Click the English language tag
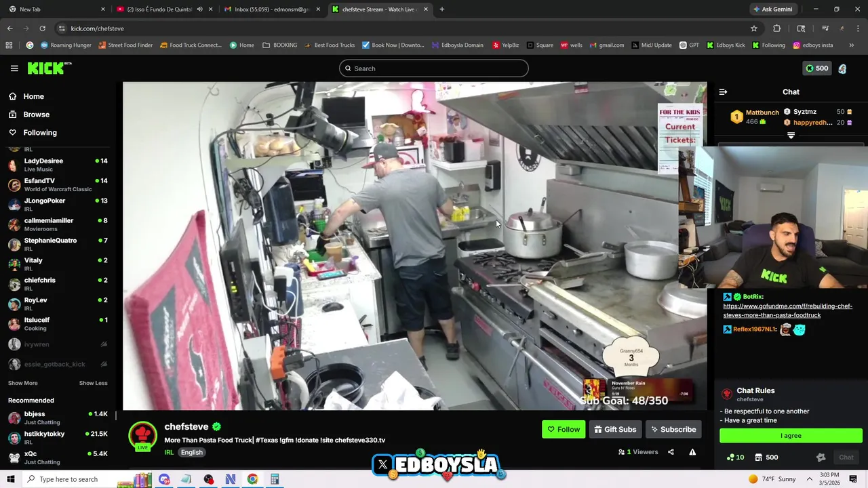This screenshot has height=488, width=868. pyautogui.click(x=191, y=452)
